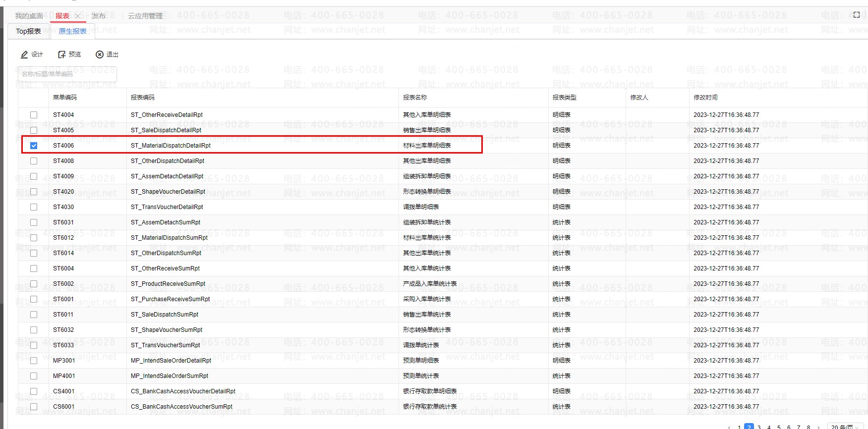Enable the checkbox for row ST6012

point(34,238)
